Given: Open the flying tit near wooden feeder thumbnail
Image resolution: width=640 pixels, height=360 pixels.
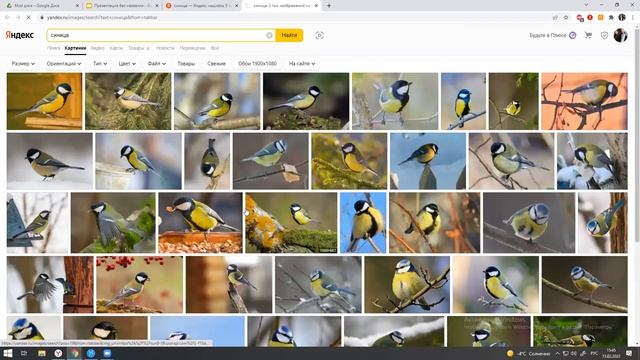Looking at the screenshot, I should [x=50, y=284].
